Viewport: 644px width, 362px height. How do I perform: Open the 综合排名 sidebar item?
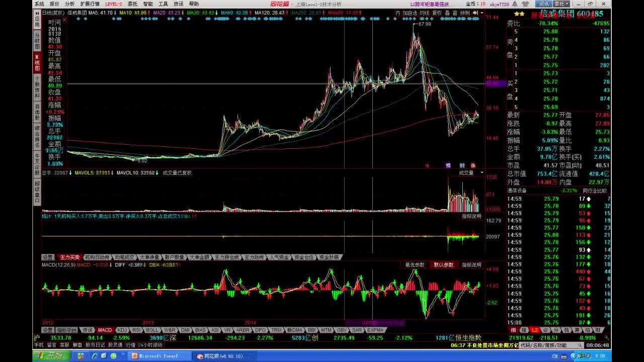37,137
